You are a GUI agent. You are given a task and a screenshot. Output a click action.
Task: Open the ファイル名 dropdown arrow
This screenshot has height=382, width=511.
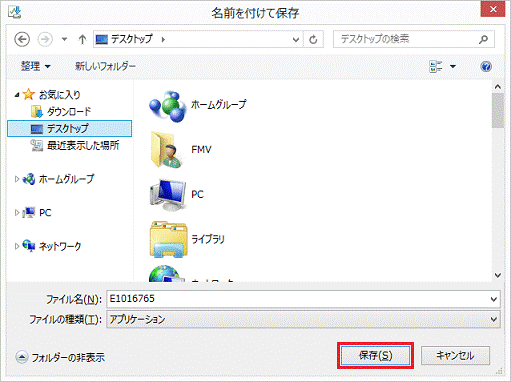494,299
